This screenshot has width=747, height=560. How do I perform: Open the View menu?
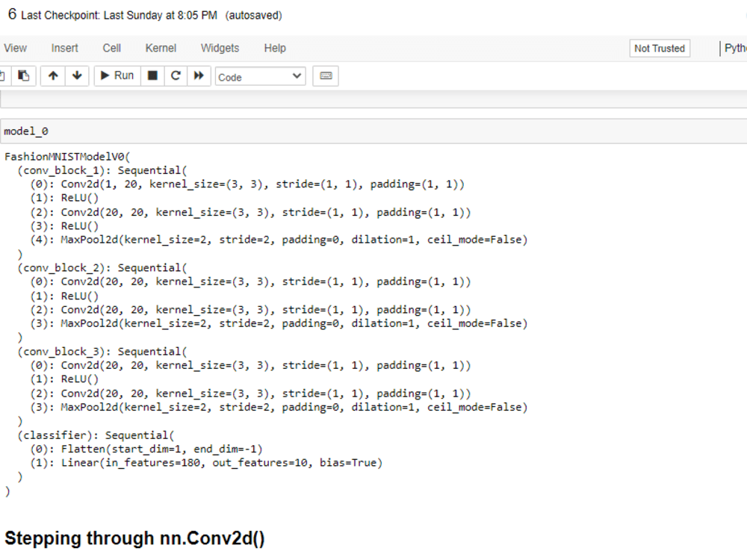click(15, 48)
